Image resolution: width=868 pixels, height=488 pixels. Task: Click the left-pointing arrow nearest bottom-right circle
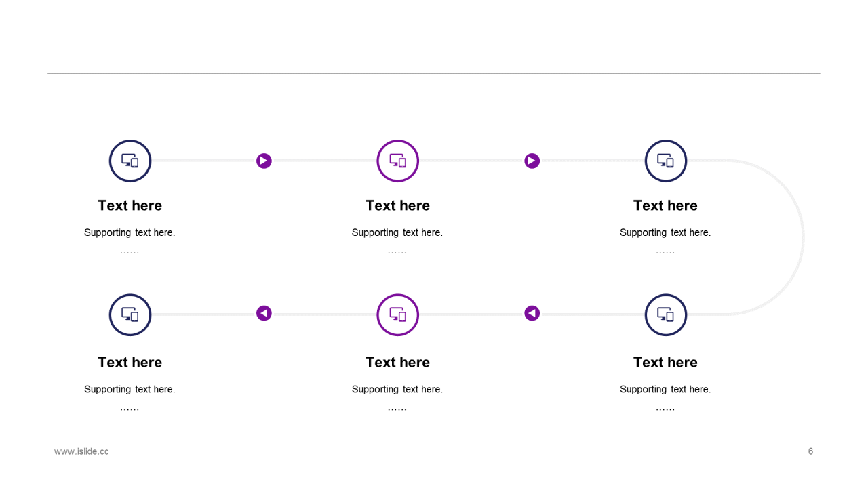point(532,313)
